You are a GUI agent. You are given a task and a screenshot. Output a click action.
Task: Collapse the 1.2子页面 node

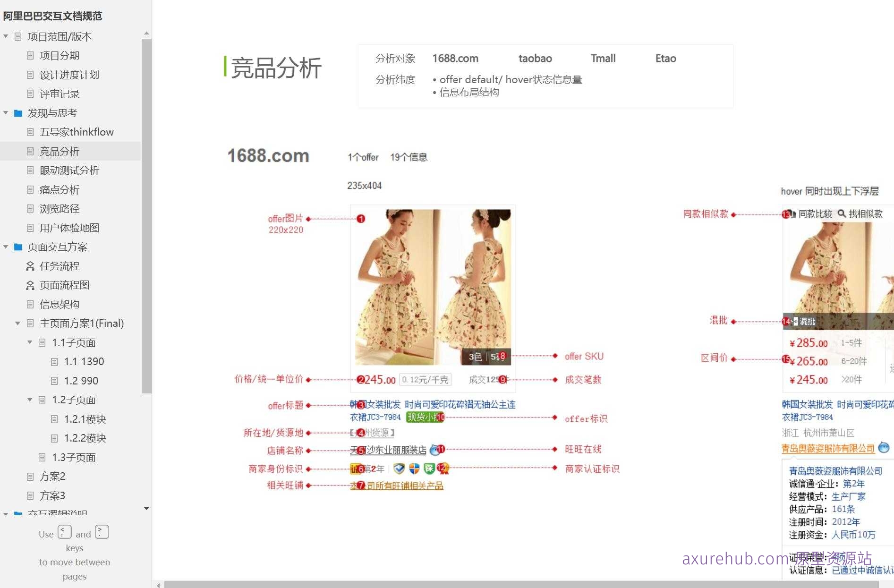(30, 400)
